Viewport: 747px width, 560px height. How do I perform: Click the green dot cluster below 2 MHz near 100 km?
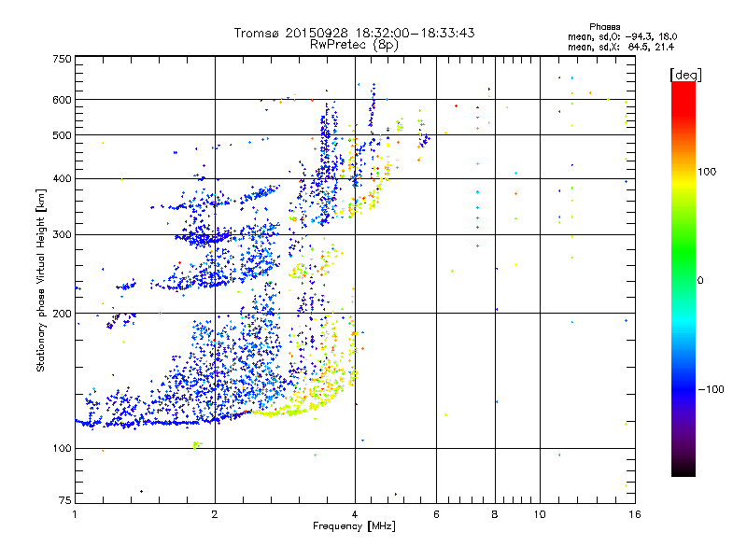click(196, 445)
